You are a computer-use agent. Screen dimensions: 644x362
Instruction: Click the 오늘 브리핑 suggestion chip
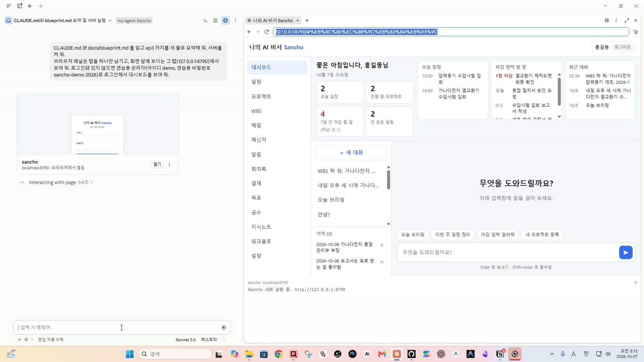tap(413, 234)
